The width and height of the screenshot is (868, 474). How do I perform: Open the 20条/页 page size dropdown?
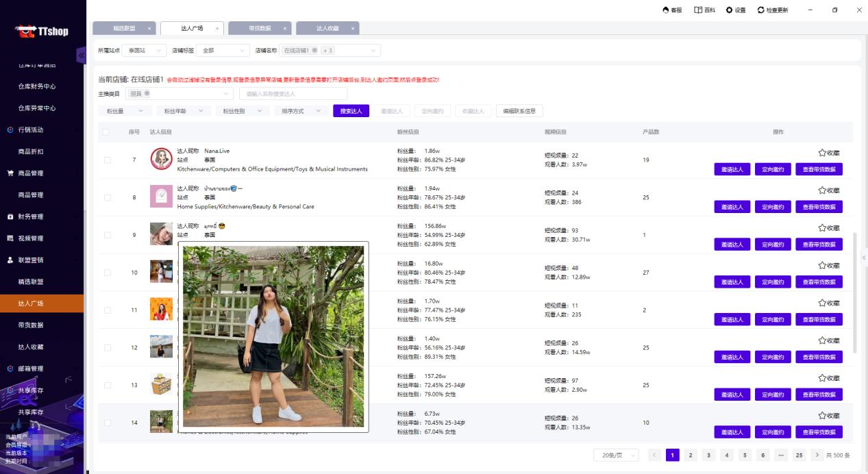(615, 455)
